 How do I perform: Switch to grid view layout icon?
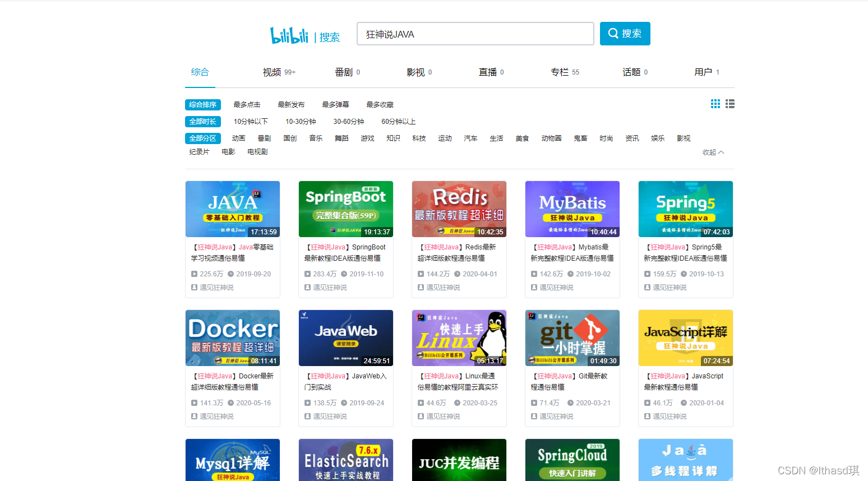[715, 104]
